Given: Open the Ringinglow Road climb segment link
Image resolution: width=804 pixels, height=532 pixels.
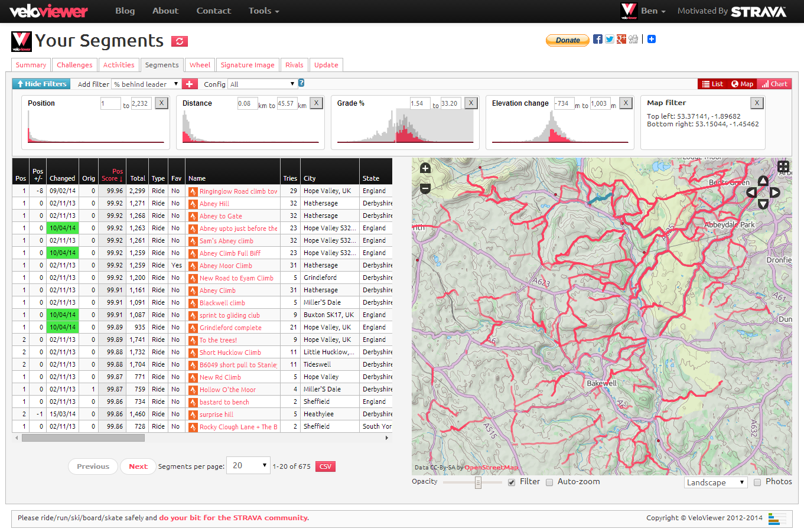Looking at the screenshot, I should (238, 191).
